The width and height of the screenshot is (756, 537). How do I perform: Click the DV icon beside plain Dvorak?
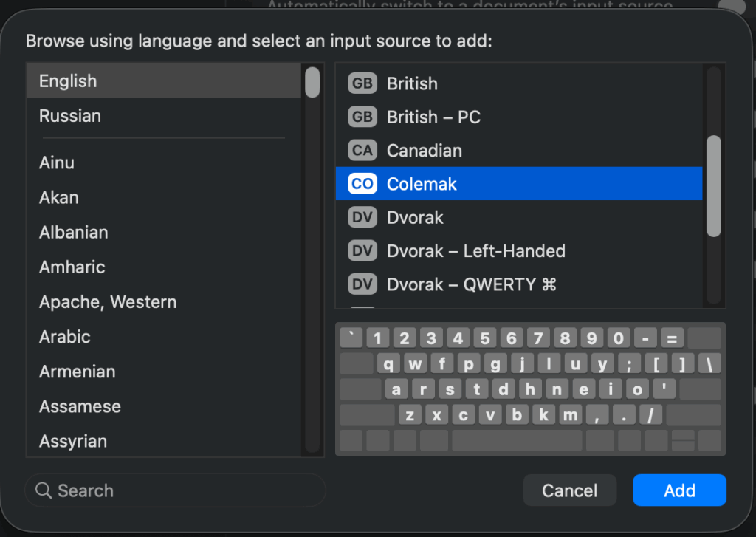(362, 217)
